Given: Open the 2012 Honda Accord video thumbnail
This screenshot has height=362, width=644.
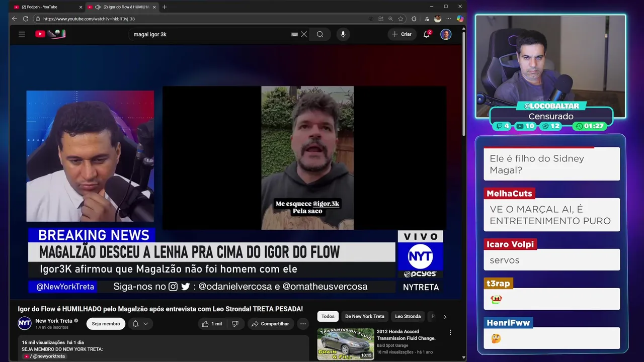Looking at the screenshot, I should [346, 344].
